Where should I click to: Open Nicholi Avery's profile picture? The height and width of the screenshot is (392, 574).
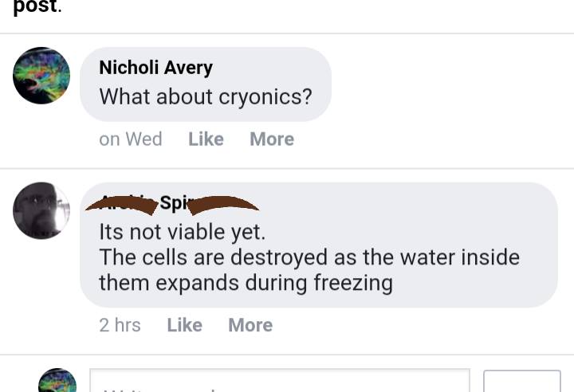pos(41,76)
